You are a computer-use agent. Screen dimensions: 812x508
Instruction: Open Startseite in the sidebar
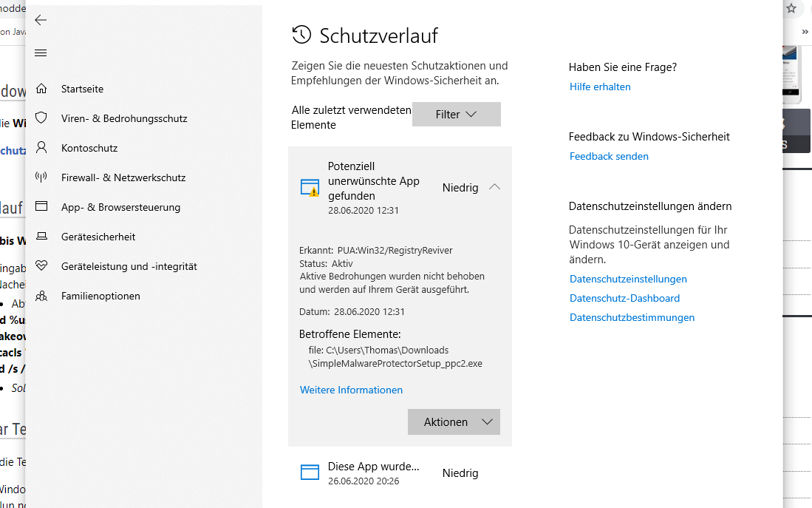point(82,89)
